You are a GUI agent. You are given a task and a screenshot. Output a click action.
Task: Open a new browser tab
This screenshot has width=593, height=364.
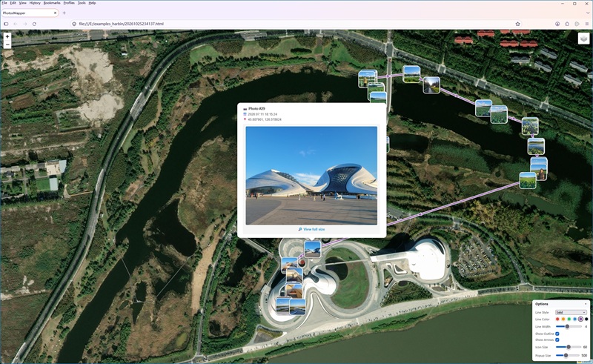(64, 13)
